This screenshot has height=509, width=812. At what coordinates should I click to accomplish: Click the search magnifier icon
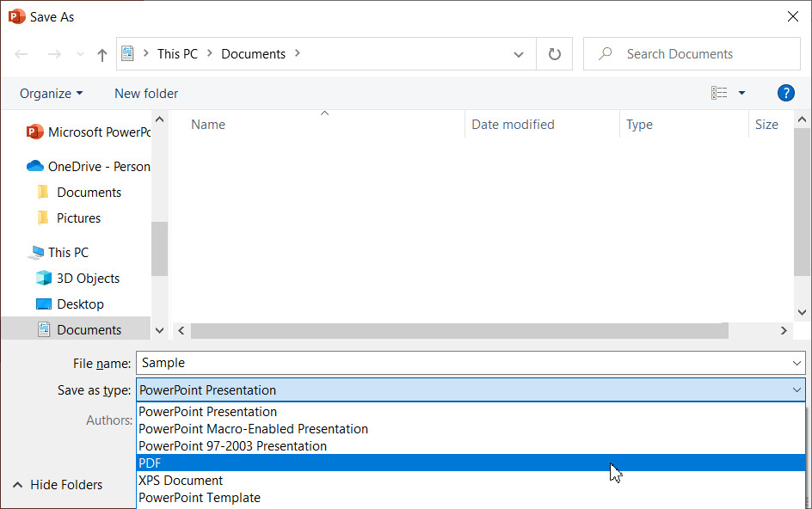(605, 54)
